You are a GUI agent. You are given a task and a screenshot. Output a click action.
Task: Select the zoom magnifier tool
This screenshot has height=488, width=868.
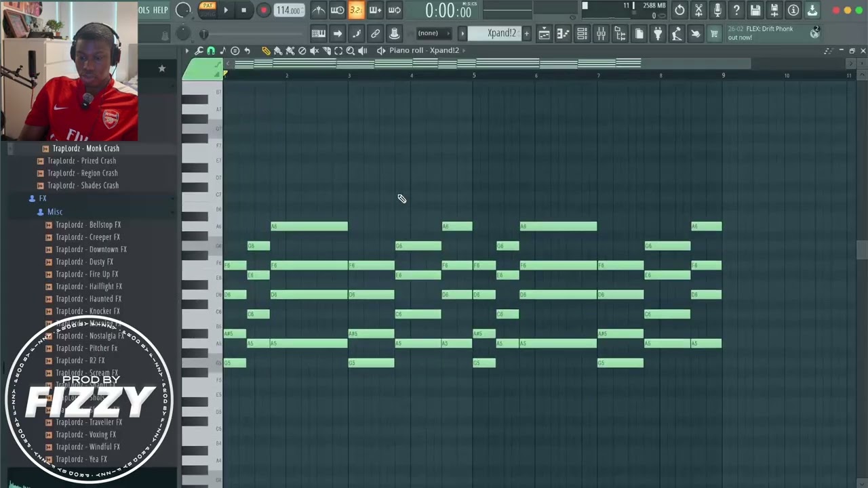pyautogui.click(x=351, y=51)
